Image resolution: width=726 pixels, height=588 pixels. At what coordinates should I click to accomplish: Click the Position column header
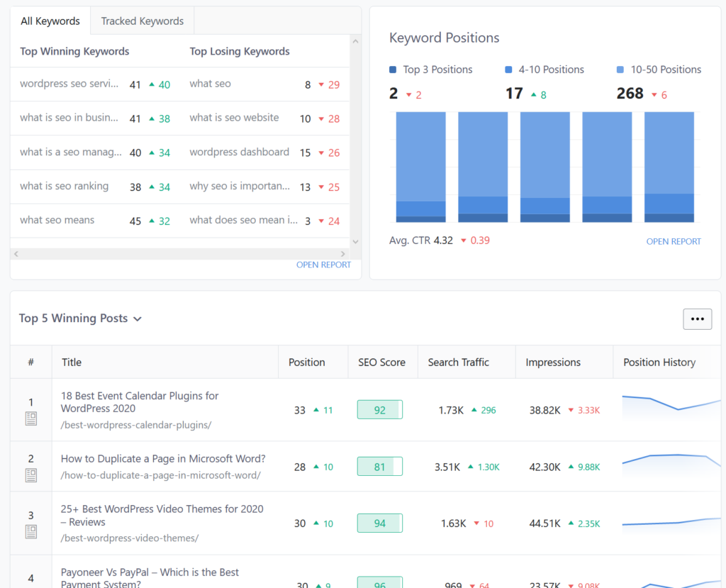pos(306,362)
